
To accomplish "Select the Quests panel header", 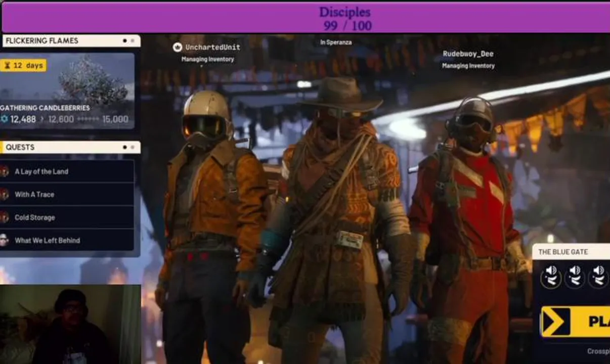I will (70, 147).
